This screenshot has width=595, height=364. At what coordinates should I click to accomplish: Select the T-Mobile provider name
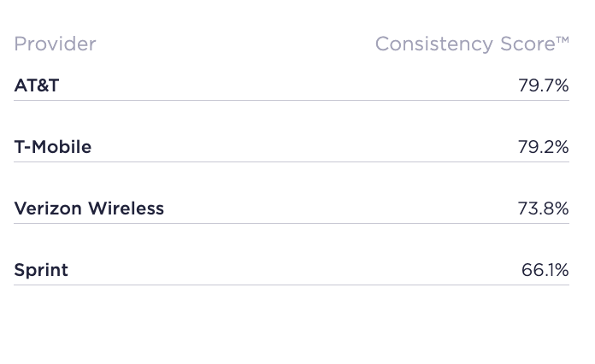pyautogui.click(x=53, y=147)
